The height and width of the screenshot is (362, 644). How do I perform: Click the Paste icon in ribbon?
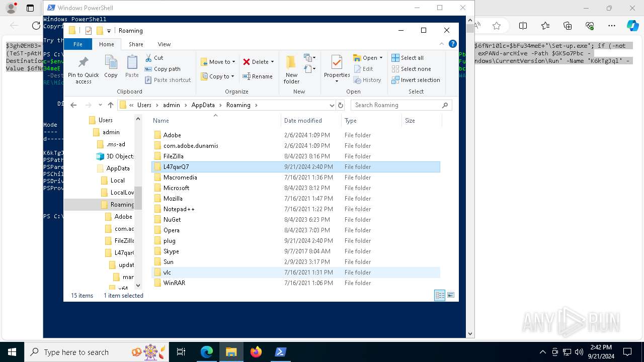click(132, 67)
